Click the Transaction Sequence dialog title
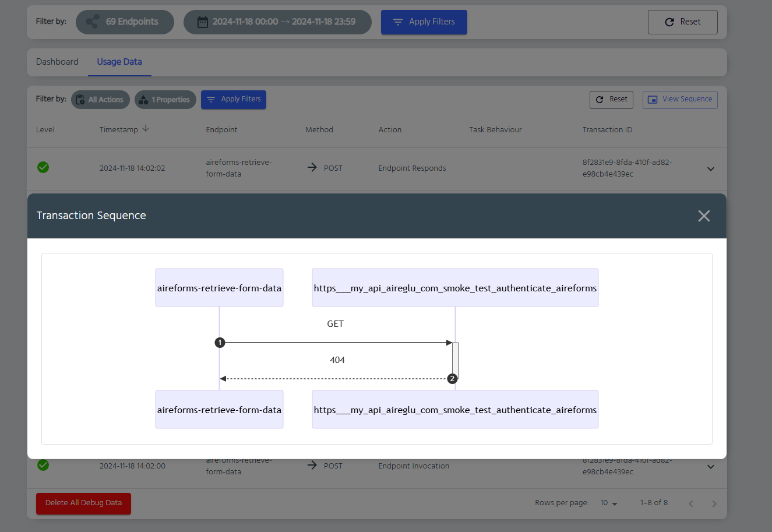The width and height of the screenshot is (772, 532). point(91,216)
